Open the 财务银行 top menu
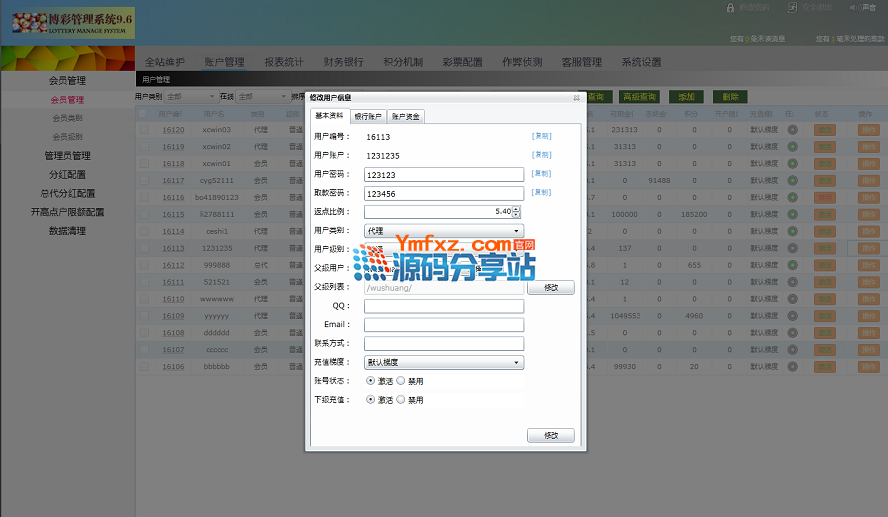 pos(343,62)
